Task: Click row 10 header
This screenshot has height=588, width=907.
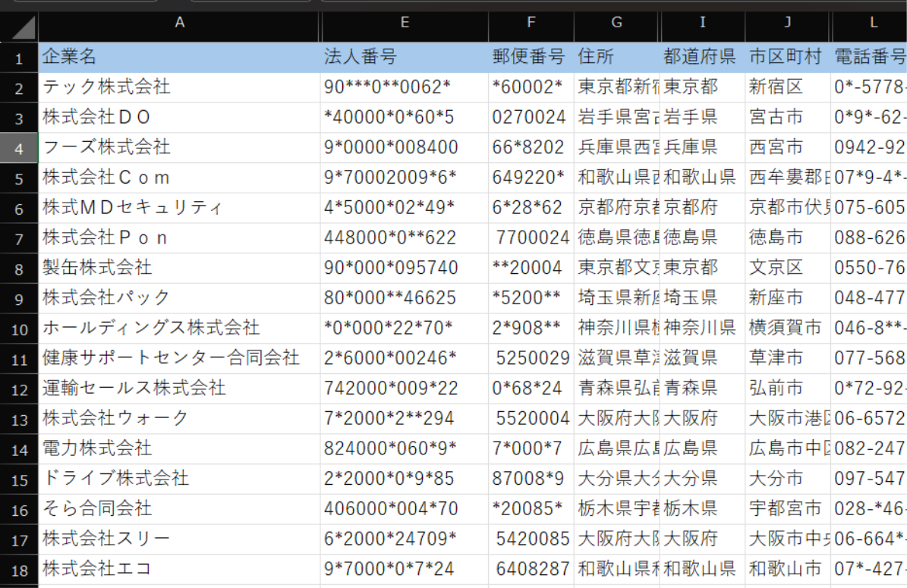Action: click(x=19, y=329)
